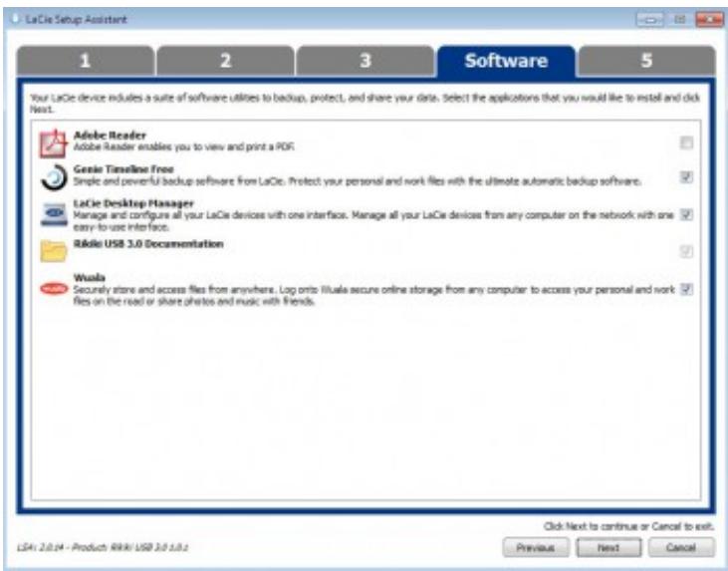Select the LaCie Desktop Manager title
Viewport: 728px width, 571px height.
click(133, 203)
